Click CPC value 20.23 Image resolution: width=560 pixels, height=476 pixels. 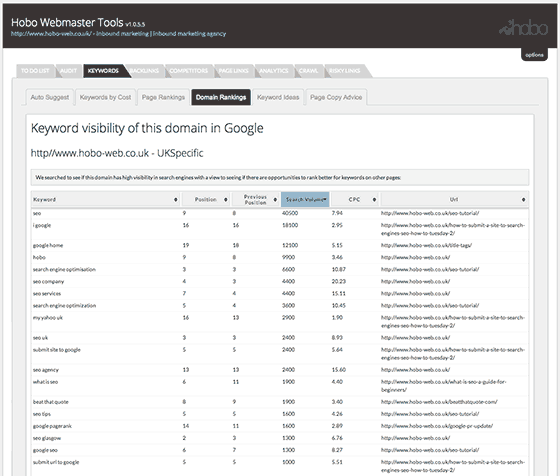339,281
